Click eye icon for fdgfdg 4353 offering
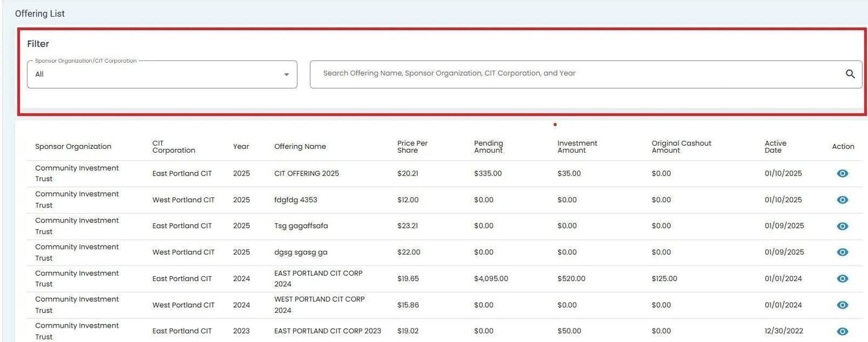This screenshot has width=868, height=342. point(842,200)
